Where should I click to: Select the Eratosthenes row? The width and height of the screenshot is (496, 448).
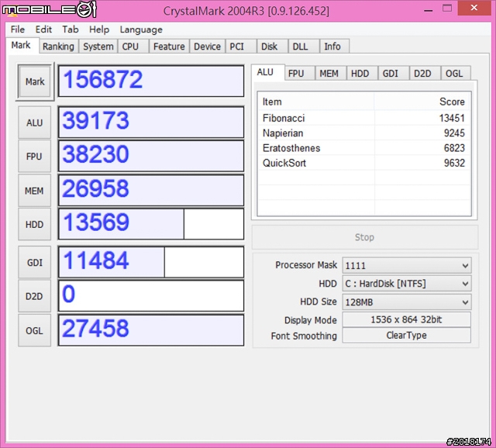(363, 148)
